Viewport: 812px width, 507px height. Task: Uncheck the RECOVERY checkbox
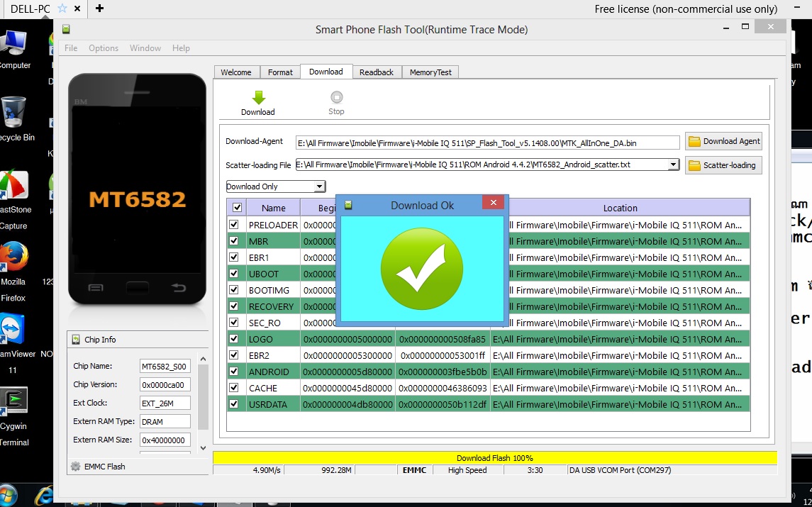[234, 306]
